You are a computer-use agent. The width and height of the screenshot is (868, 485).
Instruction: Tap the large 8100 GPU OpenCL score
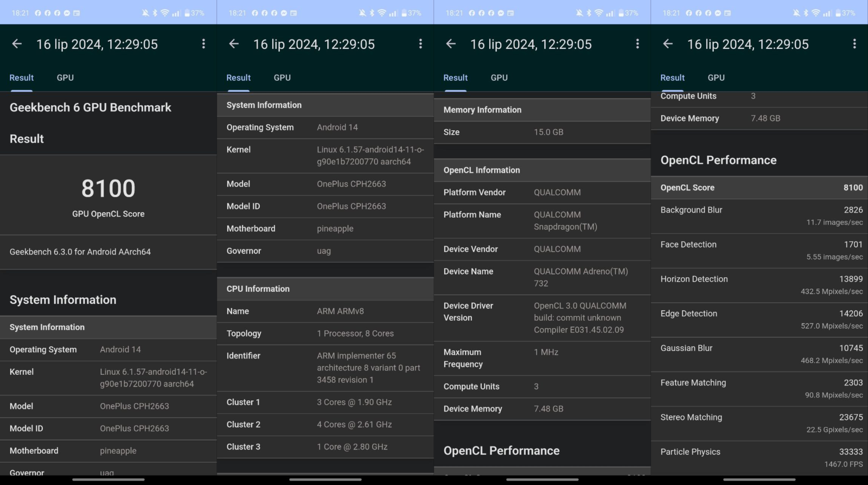pos(108,189)
